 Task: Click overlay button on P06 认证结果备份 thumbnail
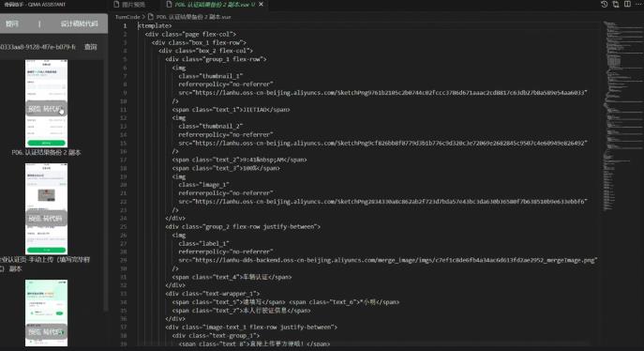tap(46, 109)
